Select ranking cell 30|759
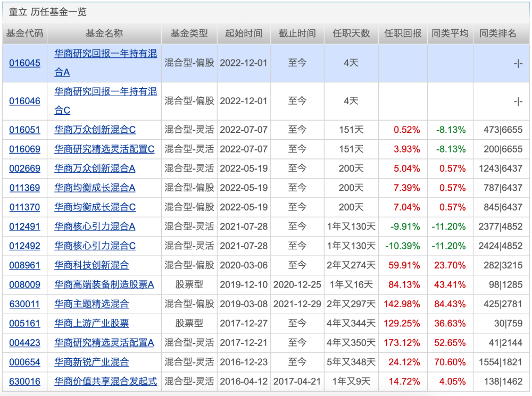This screenshot has height=396, width=532. click(x=508, y=323)
